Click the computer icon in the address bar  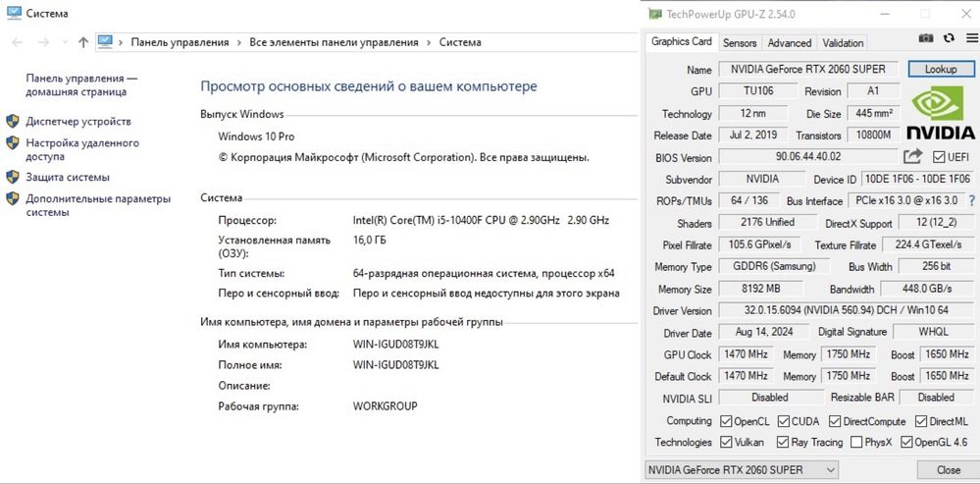pos(105,42)
